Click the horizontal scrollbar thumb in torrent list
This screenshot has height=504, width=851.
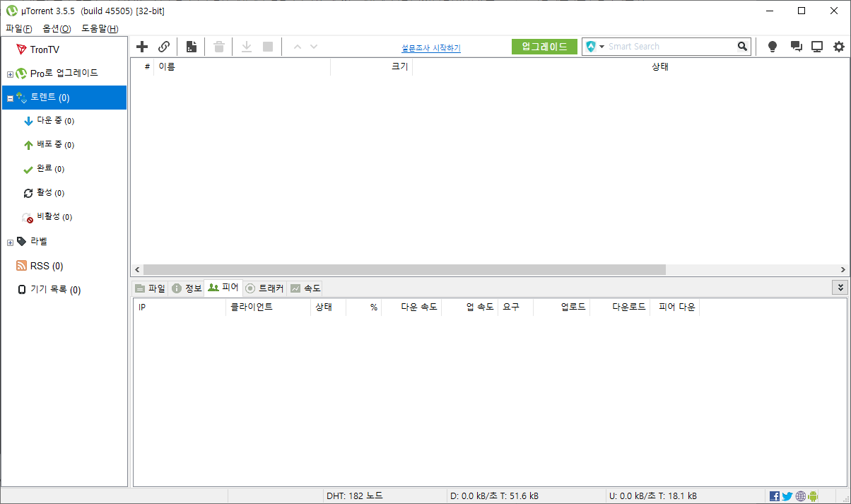(404, 269)
